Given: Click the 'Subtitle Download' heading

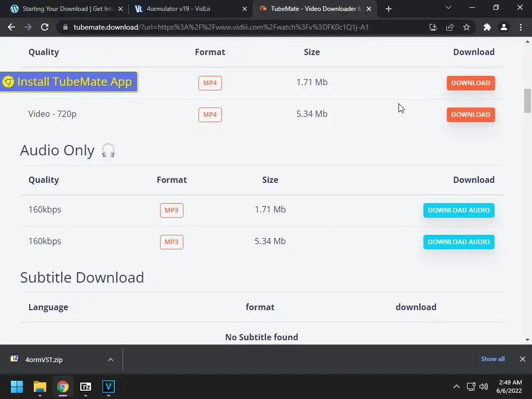Looking at the screenshot, I should pyautogui.click(x=82, y=277).
